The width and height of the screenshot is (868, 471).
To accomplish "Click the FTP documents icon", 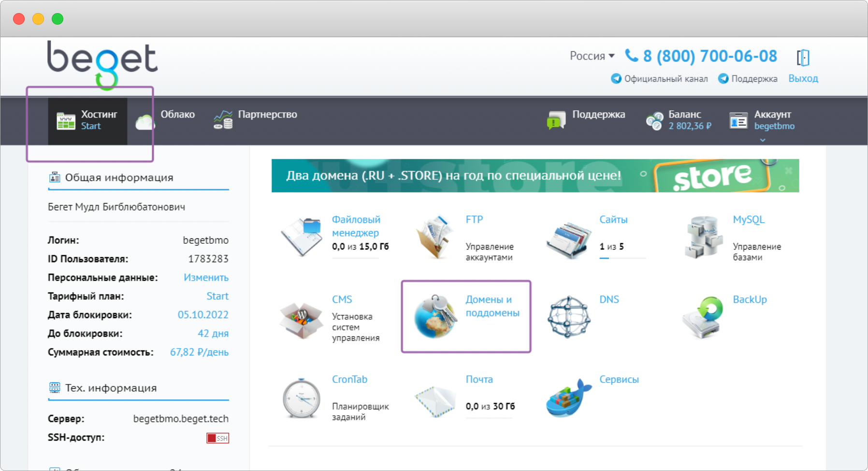I will click(x=435, y=236).
